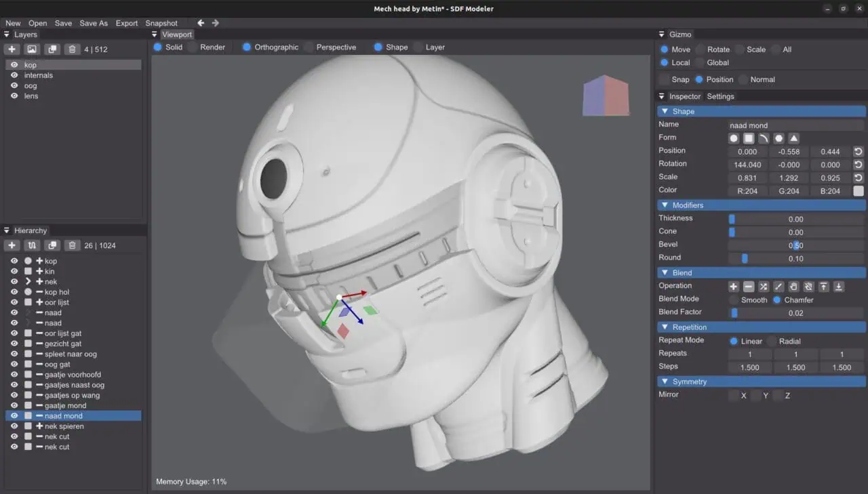Screen dimensions: 868x494
Task: Click the Round modifier slider
Action: (x=795, y=258)
